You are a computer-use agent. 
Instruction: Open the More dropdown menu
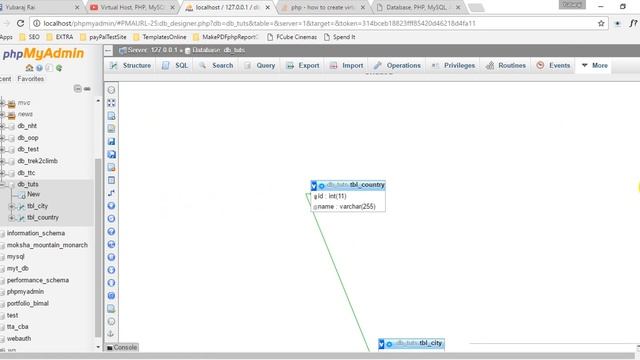[x=595, y=65]
